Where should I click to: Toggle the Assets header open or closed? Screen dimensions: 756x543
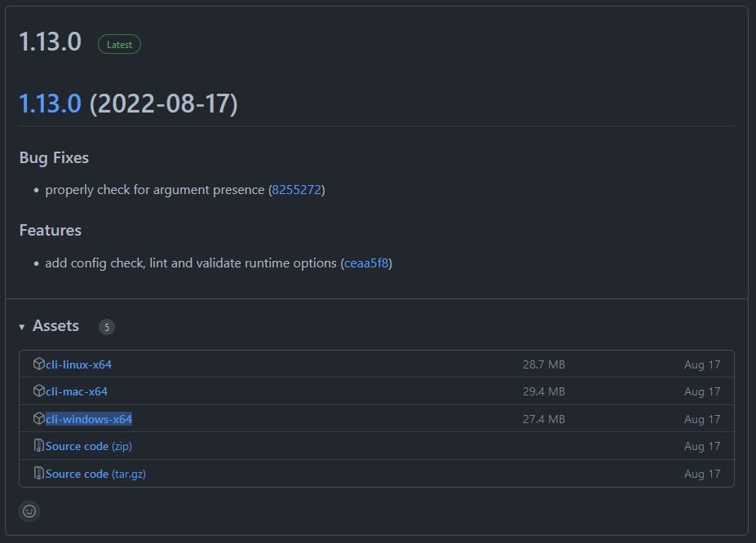(55, 325)
